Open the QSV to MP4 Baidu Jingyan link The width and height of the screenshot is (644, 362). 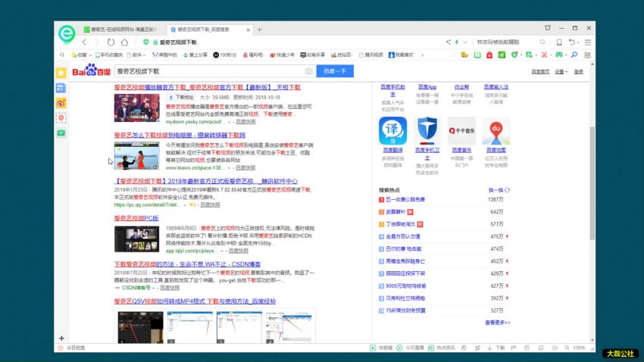[x=195, y=301]
